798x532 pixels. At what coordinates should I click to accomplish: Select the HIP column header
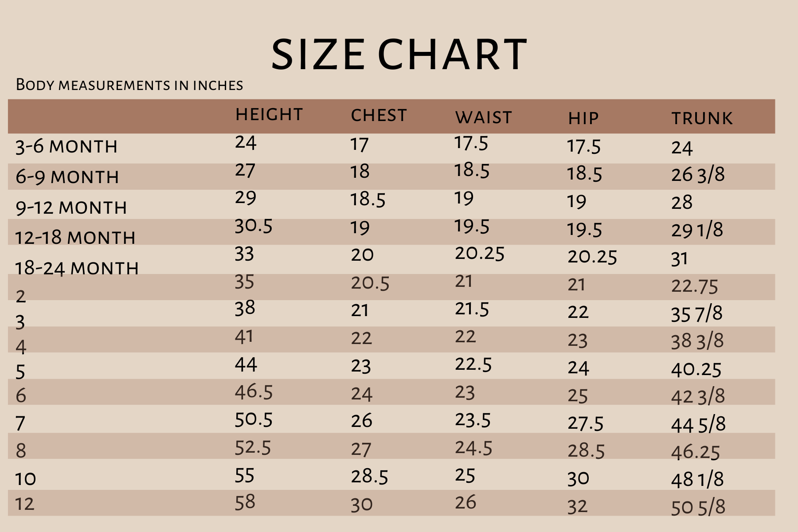[x=583, y=118]
